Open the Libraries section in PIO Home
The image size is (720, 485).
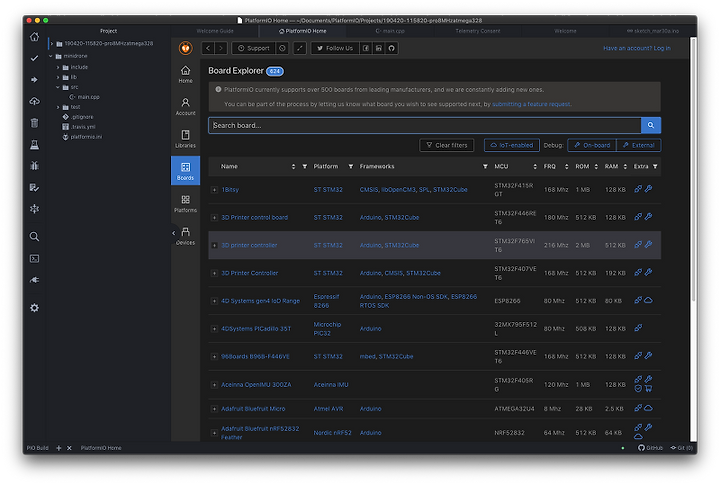pyautogui.click(x=186, y=139)
